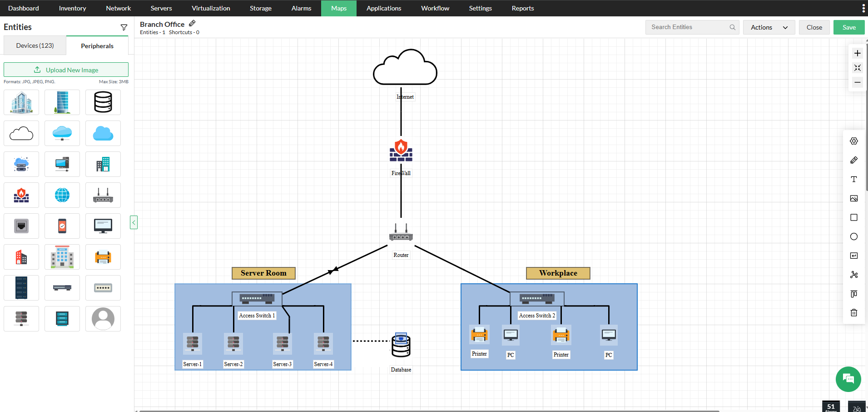Screen dimensions: 868x412
Task: Open the Zia assistant chat bubble
Action: (x=848, y=379)
